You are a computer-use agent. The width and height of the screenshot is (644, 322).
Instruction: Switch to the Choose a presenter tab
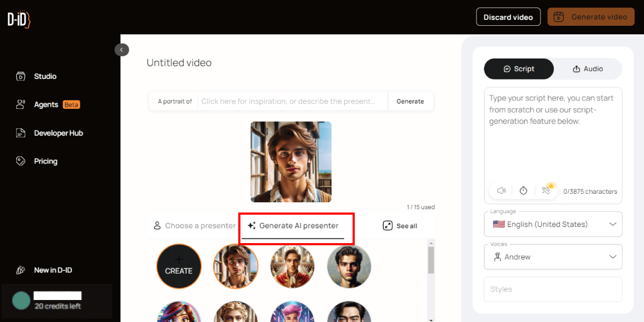coord(194,226)
